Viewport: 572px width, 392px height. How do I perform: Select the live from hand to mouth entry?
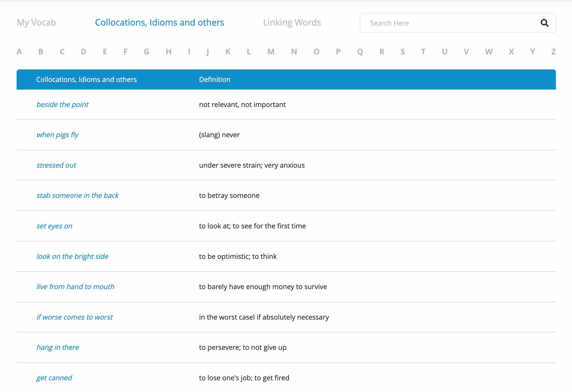coord(75,286)
